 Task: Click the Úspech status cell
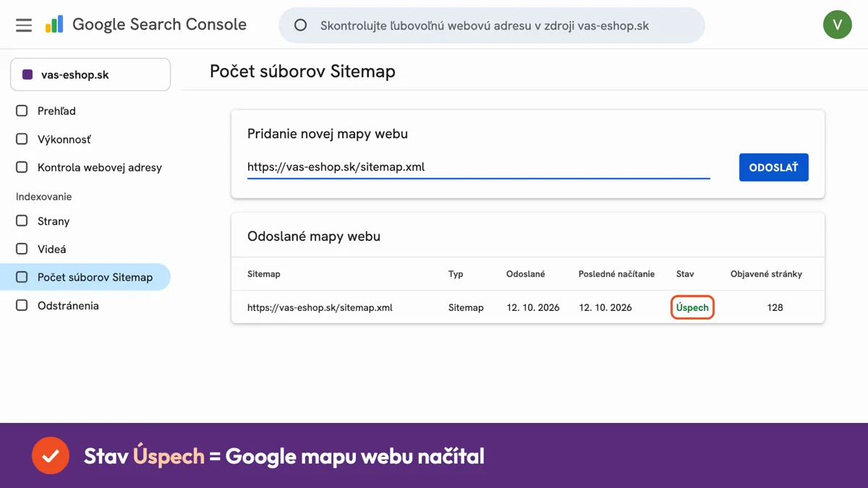click(692, 307)
